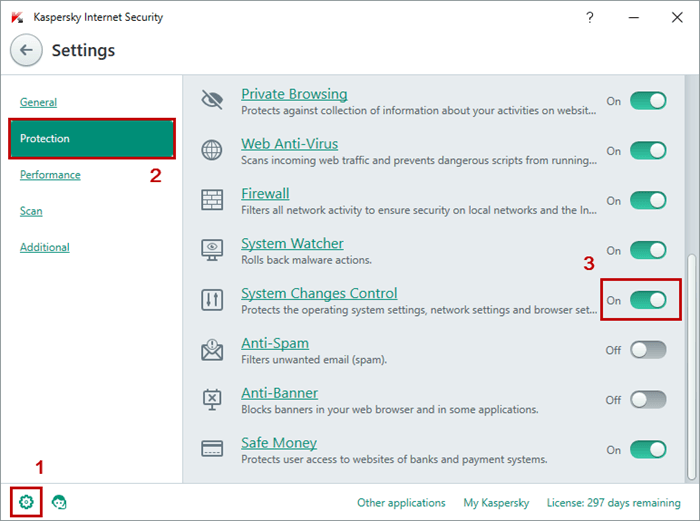Screen dimensions: 700x521
Task: Click the Kaspersky logo in title bar
Action: 17,18
